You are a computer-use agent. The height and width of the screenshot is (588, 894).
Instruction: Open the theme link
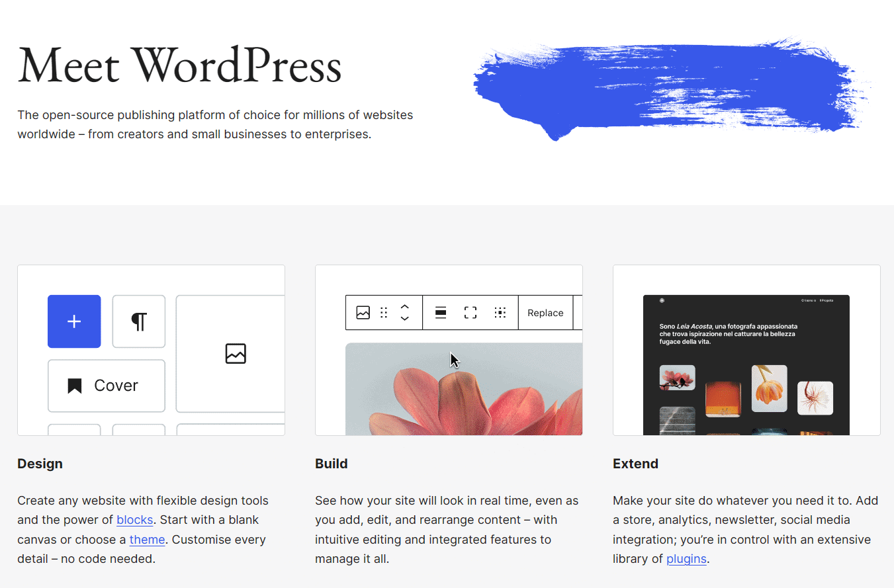(x=147, y=540)
